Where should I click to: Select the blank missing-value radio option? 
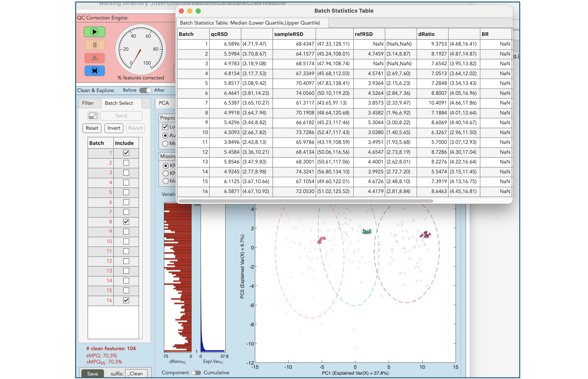pyautogui.click(x=166, y=181)
